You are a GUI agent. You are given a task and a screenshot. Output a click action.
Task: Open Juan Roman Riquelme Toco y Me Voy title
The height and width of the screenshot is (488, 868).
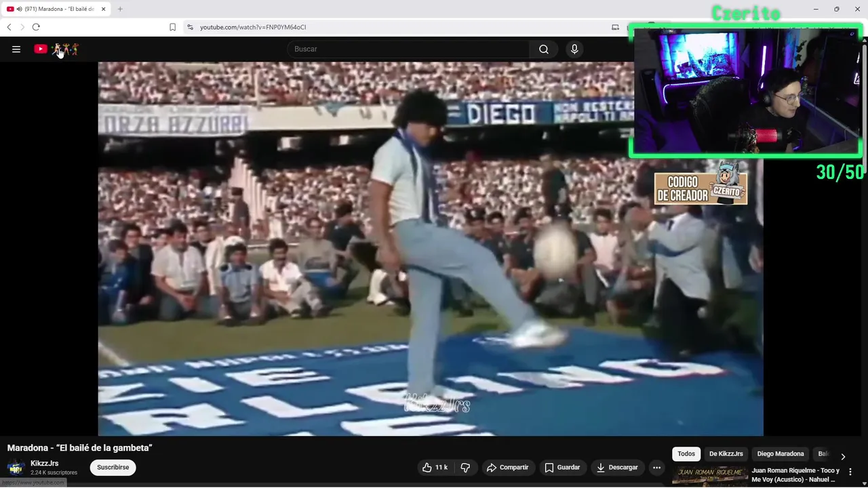point(795,475)
